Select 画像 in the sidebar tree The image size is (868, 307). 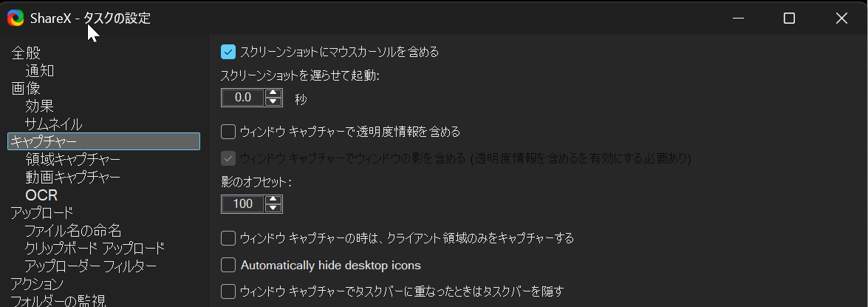click(26, 89)
